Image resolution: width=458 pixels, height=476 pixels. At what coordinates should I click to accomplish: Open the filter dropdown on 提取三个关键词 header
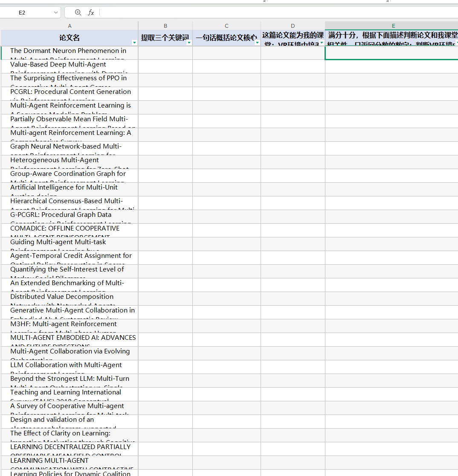pyautogui.click(x=189, y=43)
